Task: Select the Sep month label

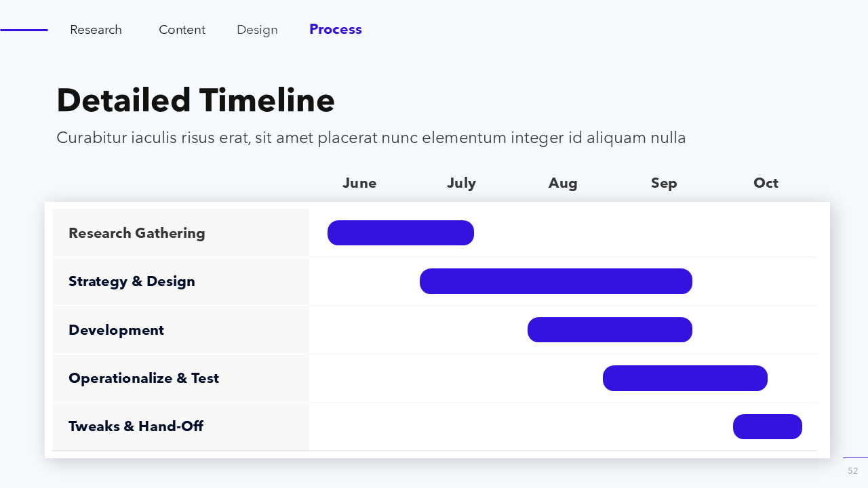Action: pyautogui.click(x=664, y=183)
